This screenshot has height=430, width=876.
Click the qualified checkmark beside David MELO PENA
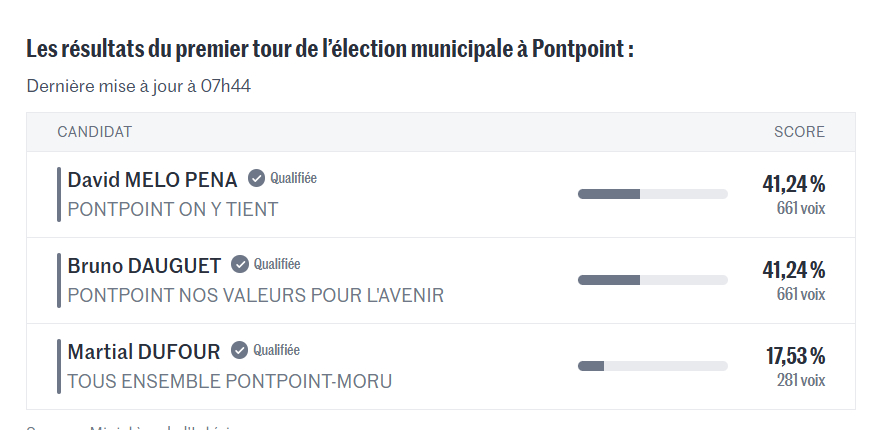coord(256,178)
